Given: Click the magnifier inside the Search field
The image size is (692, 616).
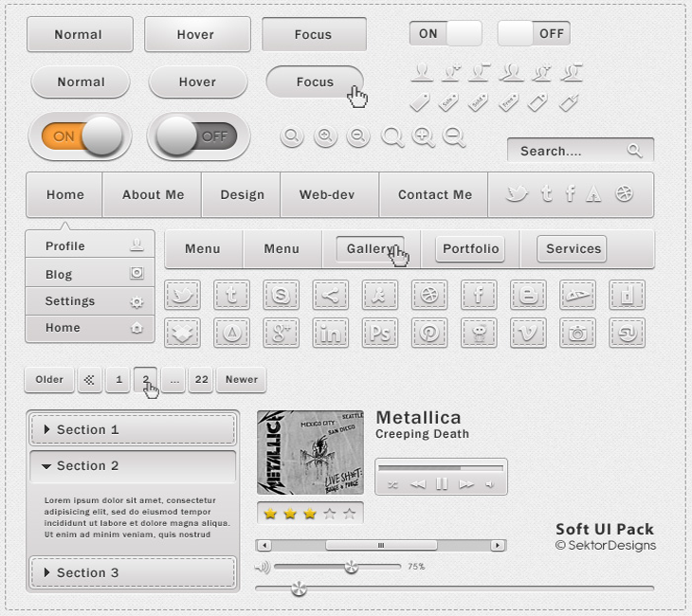Looking at the screenshot, I should click(x=634, y=151).
